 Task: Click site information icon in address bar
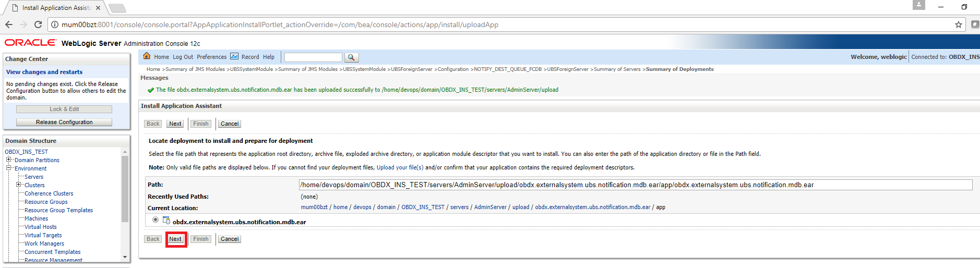pos(55,25)
